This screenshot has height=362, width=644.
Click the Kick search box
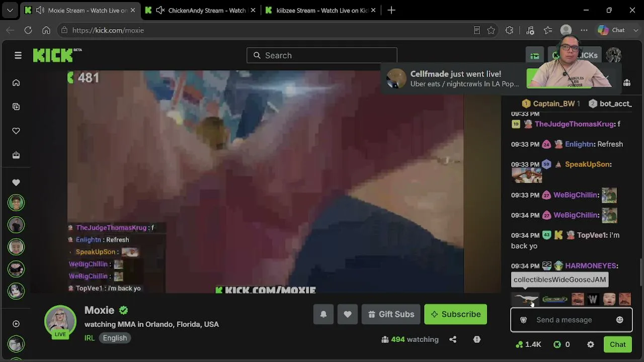tap(322, 55)
